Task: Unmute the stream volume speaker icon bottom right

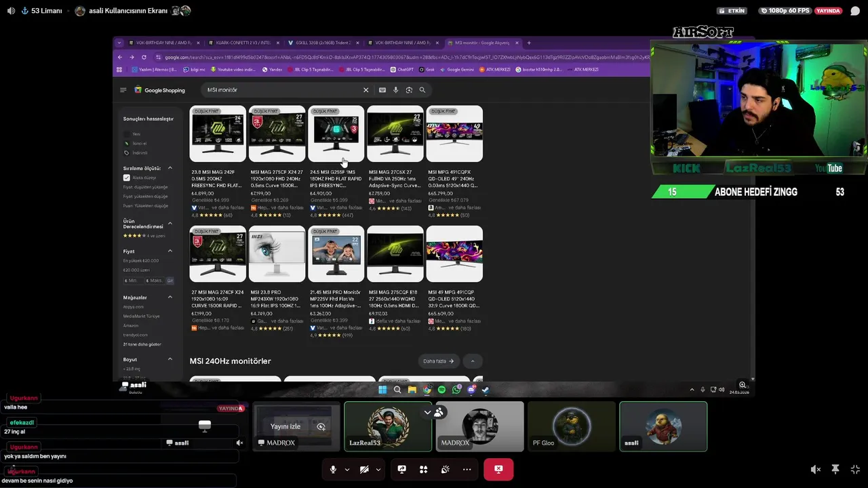Action: [x=816, y=469]
